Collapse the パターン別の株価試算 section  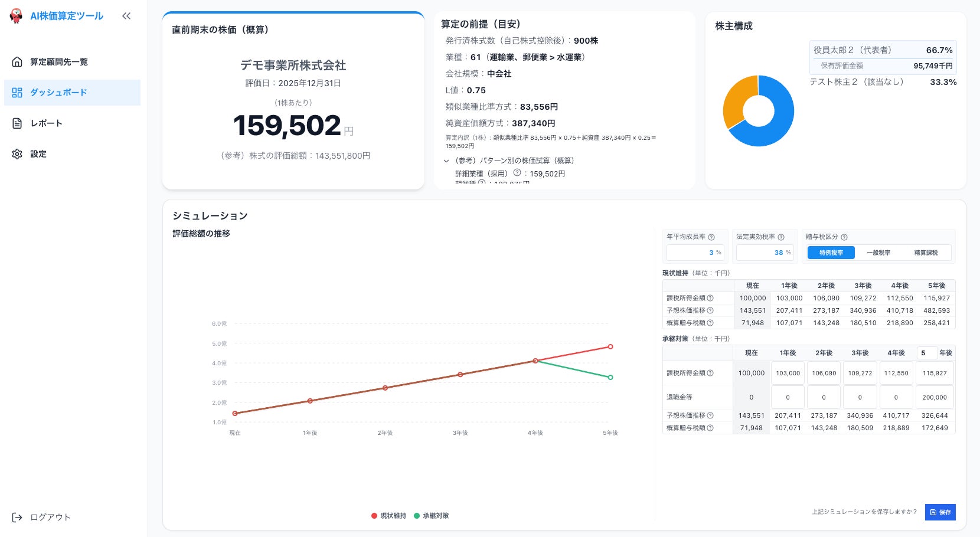pos(446,161)
